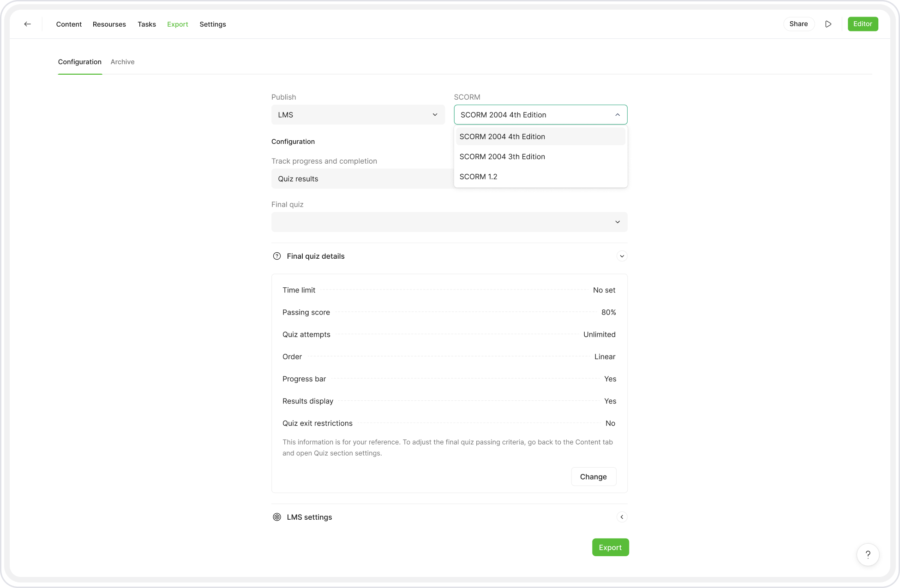Click the green Export button
The image size is (900, 588).
[610, 547]
